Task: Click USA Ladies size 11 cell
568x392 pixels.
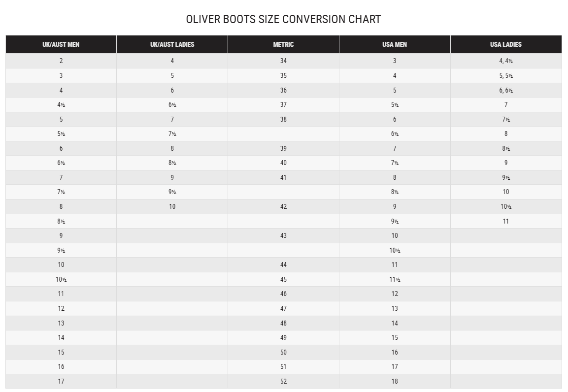Action: (506, 221)
